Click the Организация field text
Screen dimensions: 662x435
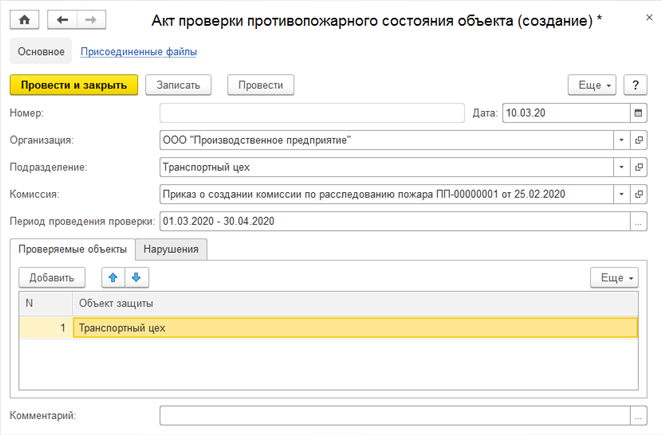(x=386, y=140)
